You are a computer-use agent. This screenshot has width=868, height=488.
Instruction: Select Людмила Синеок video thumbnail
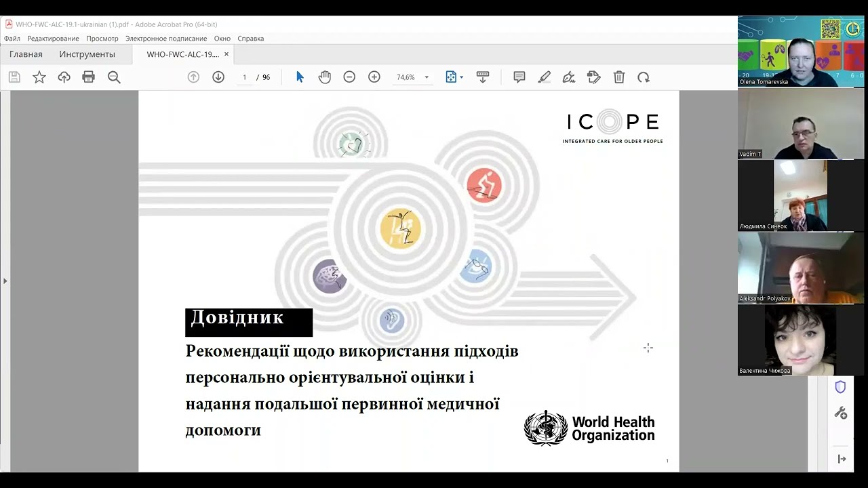(801, 196)
